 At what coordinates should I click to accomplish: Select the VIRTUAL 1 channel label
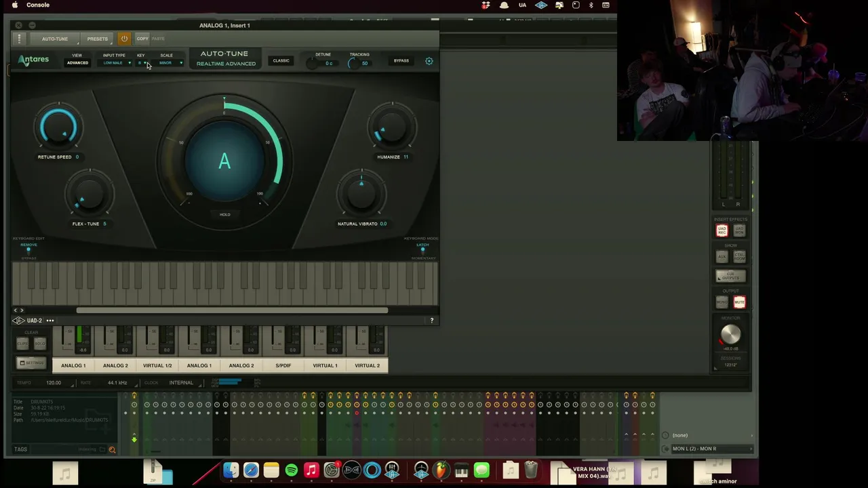click(x=325, y=365)
